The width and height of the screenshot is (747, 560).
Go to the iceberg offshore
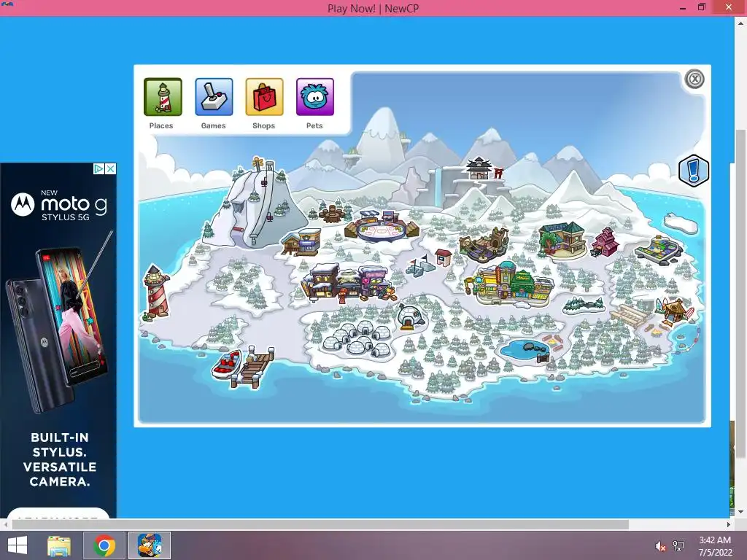pos(681,223)
